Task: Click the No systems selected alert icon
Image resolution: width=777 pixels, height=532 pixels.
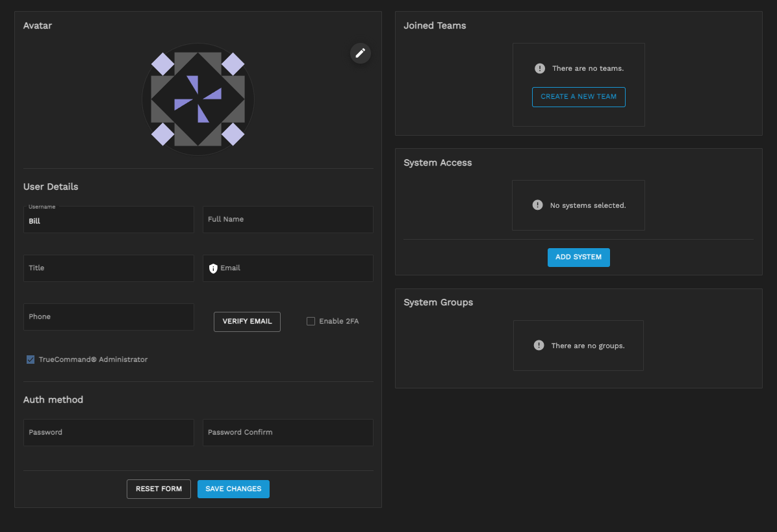Action: tap(537, 205)
